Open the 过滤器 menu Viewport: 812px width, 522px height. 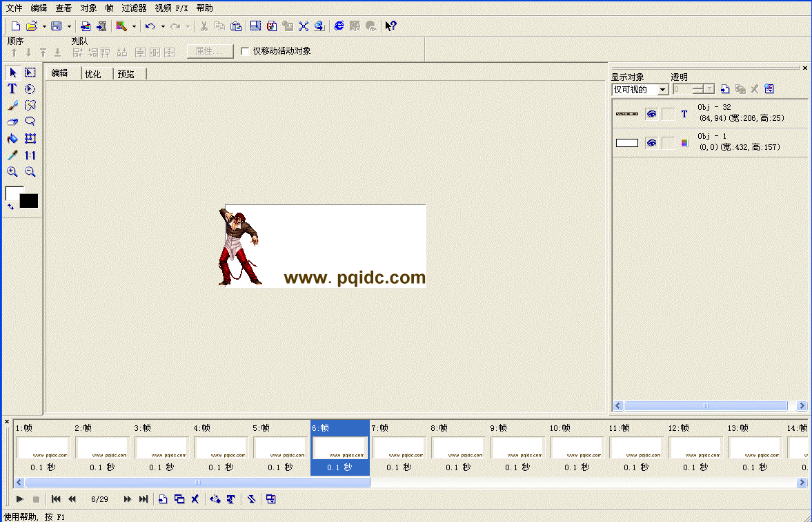pos(134,8)
